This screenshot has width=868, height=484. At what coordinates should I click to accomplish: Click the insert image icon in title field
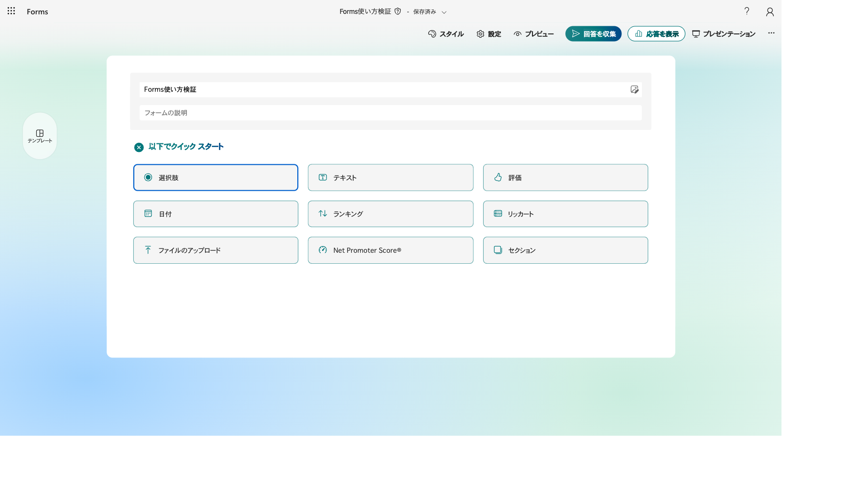(x=634, y=89)
